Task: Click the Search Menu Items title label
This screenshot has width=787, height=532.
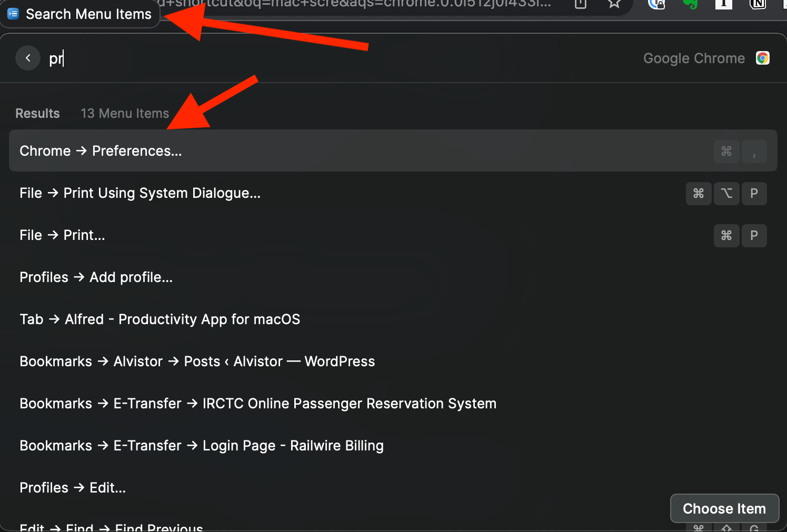Action: click(x=88, y=14)
